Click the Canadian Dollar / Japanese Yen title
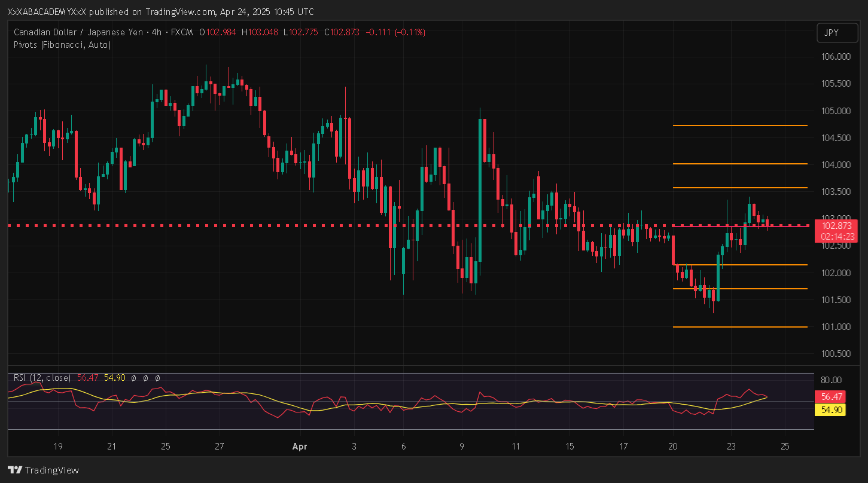 tap(78, 32)
